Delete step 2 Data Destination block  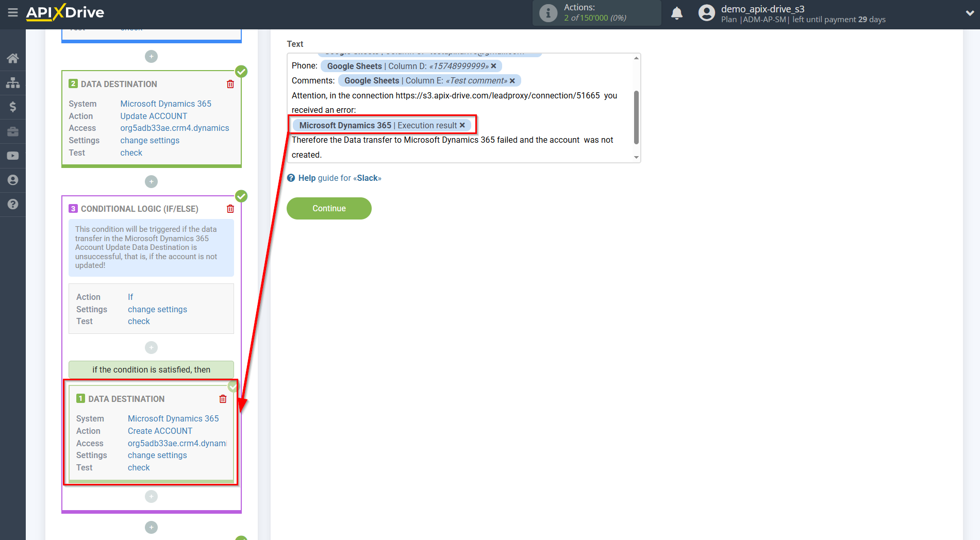[230, 84]
